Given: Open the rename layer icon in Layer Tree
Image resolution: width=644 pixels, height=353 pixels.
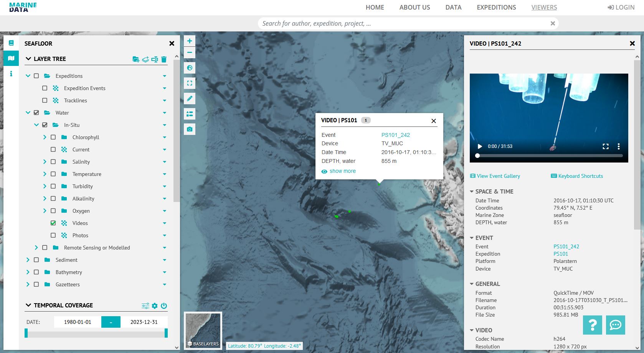Looking at the screenshot, I should (x=155, y=59).
